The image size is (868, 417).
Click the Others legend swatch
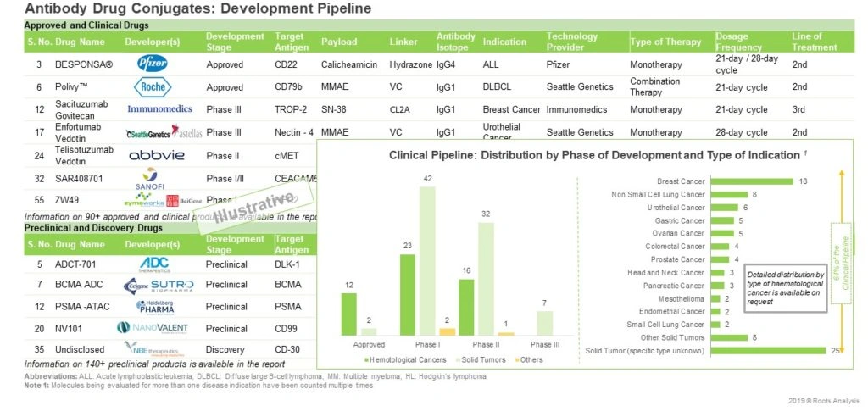(x=518, y=360)
